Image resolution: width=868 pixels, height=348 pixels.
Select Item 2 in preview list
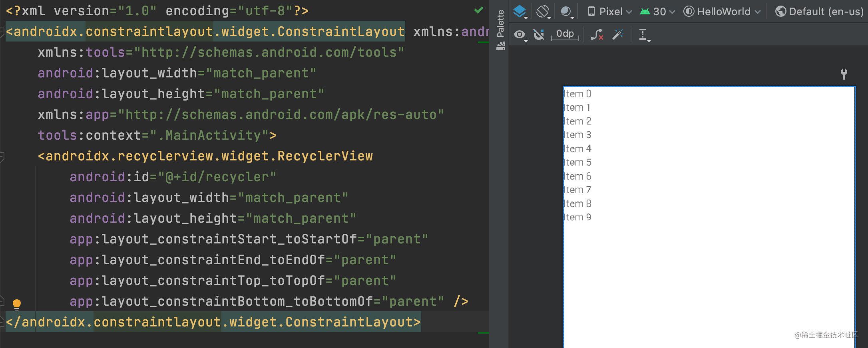[577, 121]
